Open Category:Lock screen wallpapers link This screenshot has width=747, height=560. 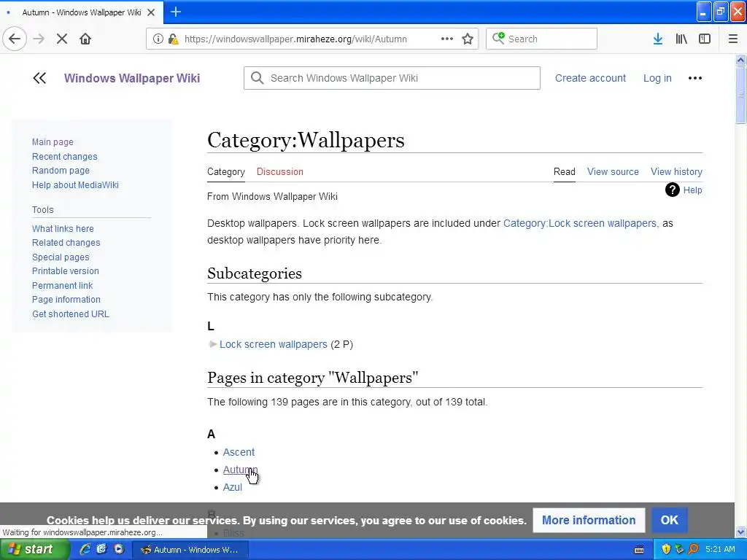pos(581,223)
